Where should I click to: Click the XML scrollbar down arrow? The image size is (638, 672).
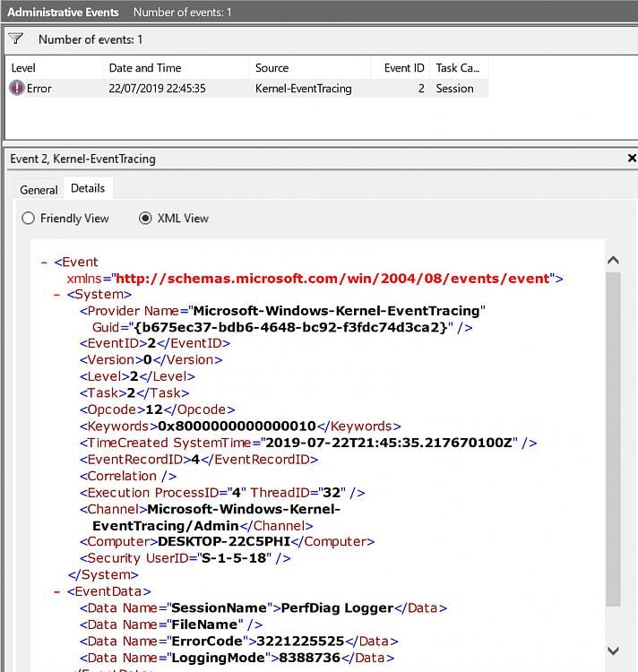coord(613,650)
